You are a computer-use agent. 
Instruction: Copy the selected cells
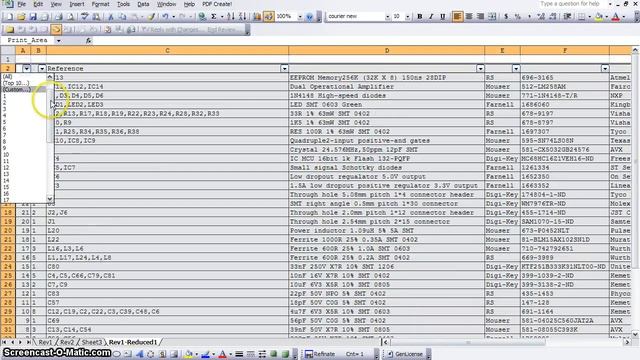[x=122, y=17]
